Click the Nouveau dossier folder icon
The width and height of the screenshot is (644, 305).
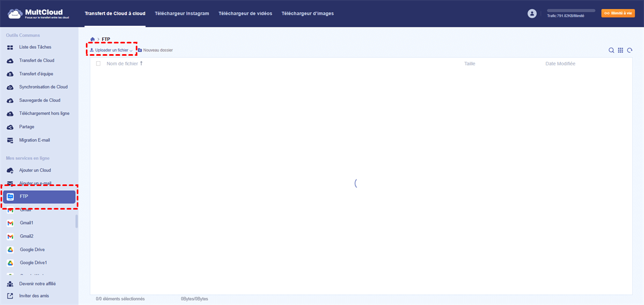[140, 50]
